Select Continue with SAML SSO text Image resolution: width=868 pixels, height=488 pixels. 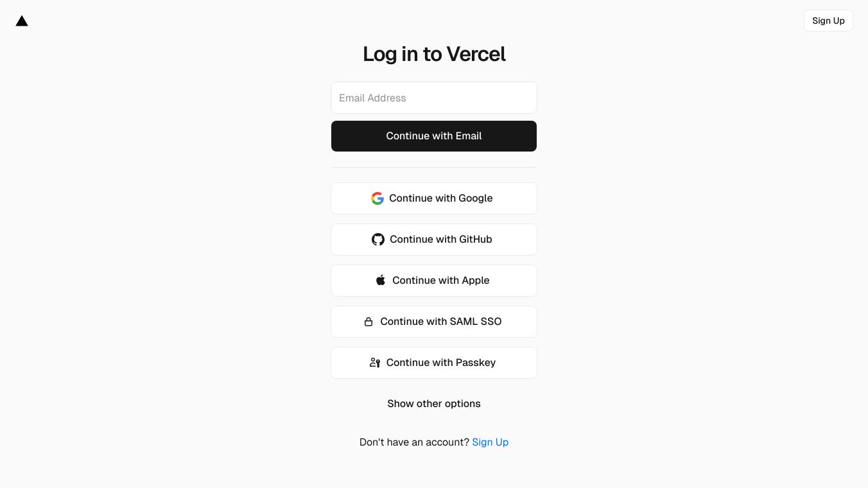pyautogui.click(x=441, y=322)
